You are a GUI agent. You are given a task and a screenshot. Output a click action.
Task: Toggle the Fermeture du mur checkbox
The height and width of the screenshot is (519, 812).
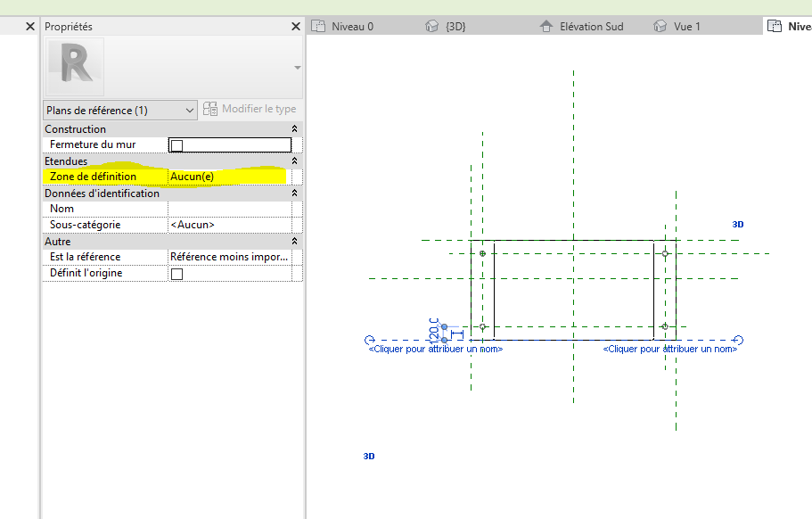tap(176, 144)
